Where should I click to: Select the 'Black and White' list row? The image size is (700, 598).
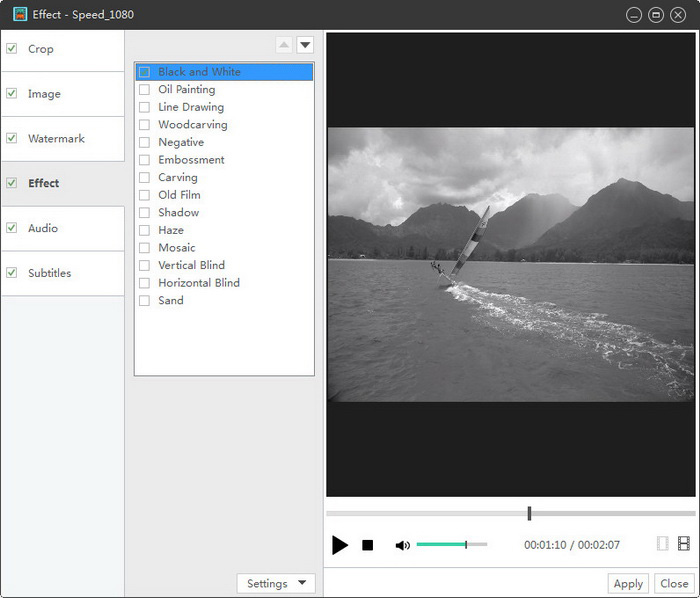225,72
